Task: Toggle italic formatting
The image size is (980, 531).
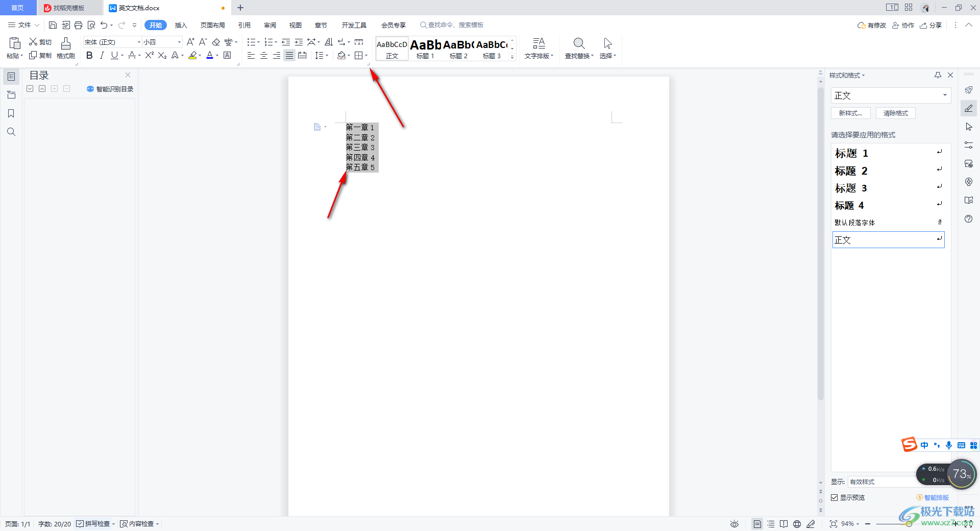Action: coord(102,55)
